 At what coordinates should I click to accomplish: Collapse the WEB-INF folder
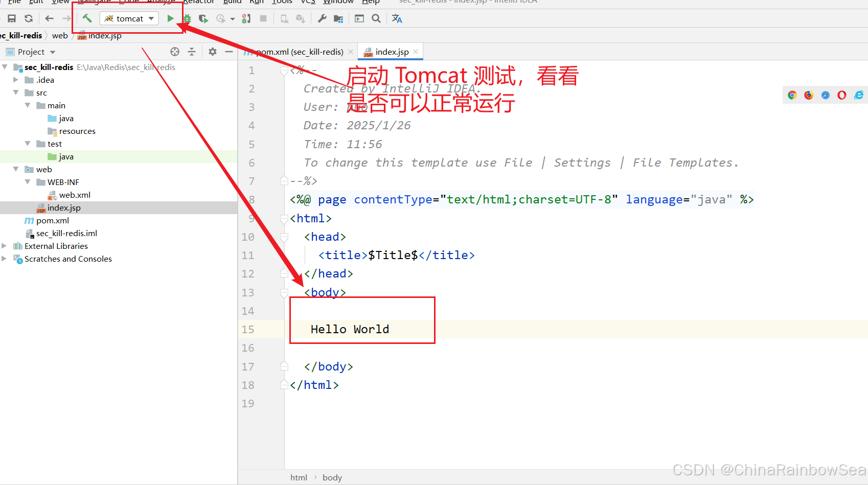28,182
